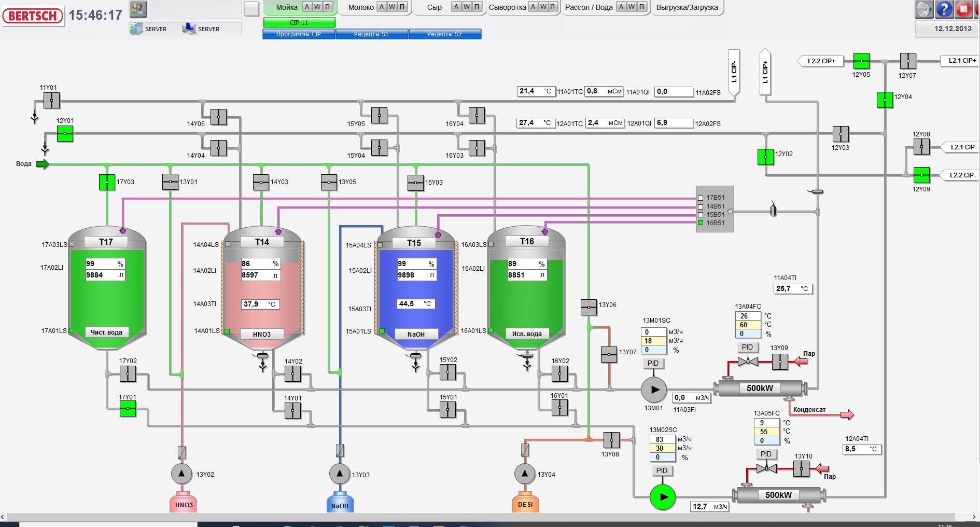Screen dimensions: 980x527
Task: Select the NaOH dosing pump 13Y03
Action: (340, 474)
